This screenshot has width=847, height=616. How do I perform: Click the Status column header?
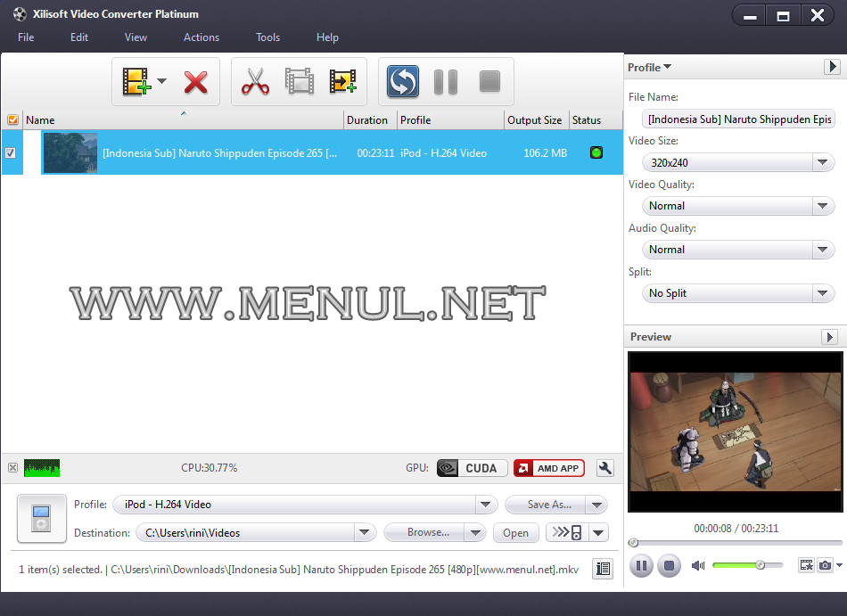pos(596,119)
